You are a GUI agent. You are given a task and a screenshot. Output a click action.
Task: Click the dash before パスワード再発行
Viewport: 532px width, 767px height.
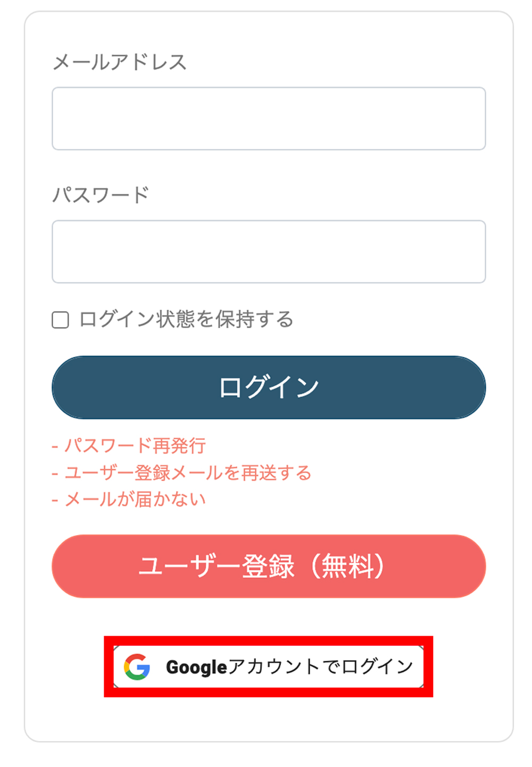[55, 446]
